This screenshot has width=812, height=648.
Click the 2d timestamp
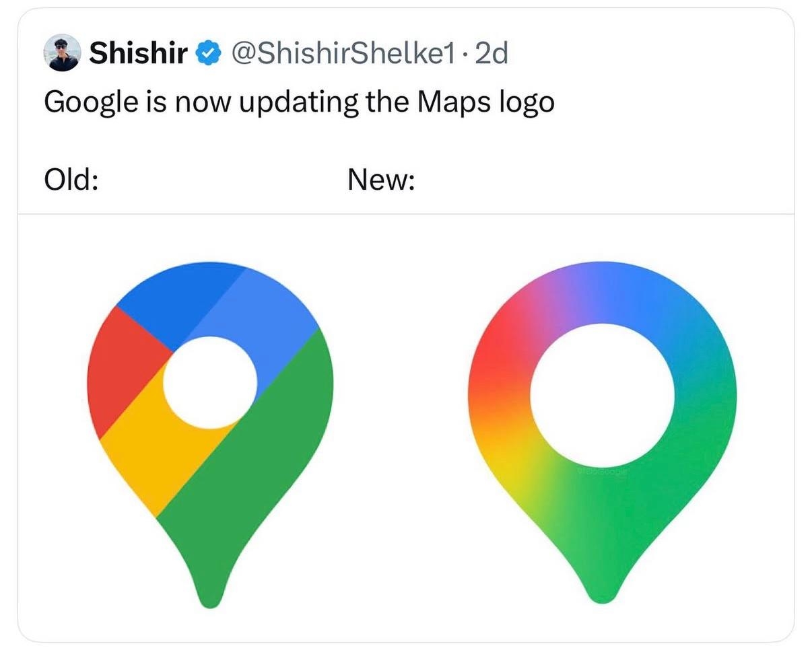click(491, 53)
